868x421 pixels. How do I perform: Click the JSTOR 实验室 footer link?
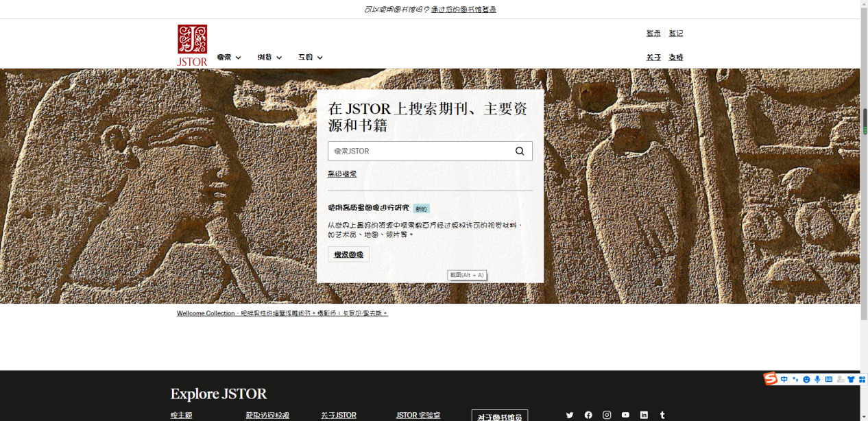[x=418, y=416]
